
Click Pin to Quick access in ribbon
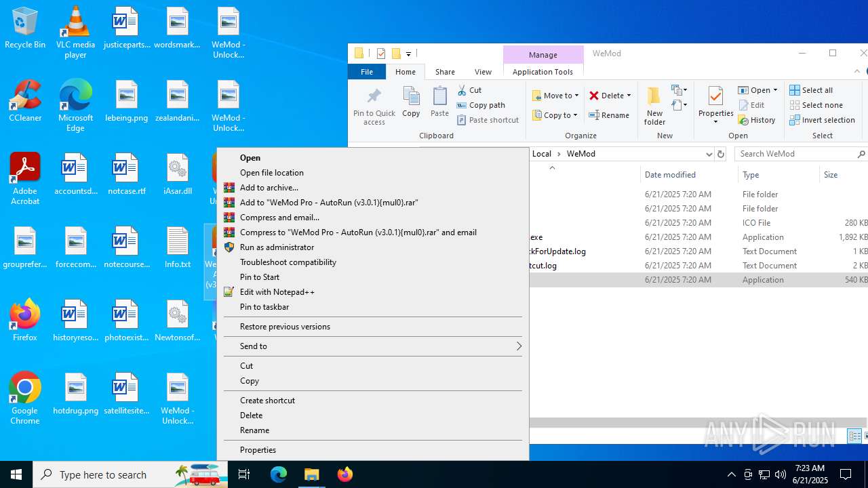click(374, 106)
